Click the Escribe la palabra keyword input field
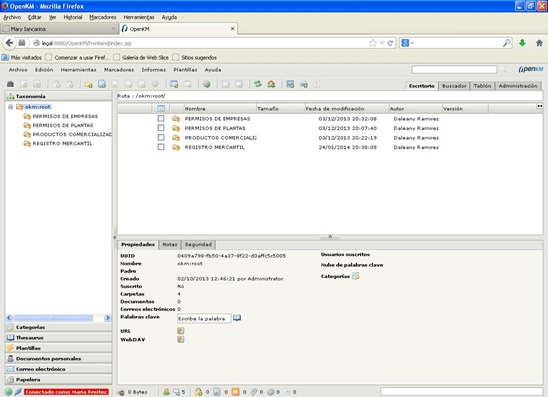The height and width of the screenshot is (397, 548). [x=204, y=318]
